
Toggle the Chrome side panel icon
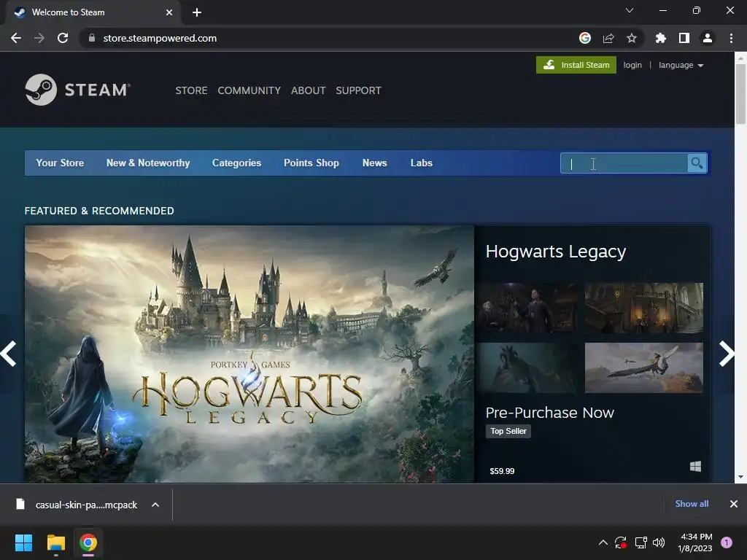(x=684, y=38)
